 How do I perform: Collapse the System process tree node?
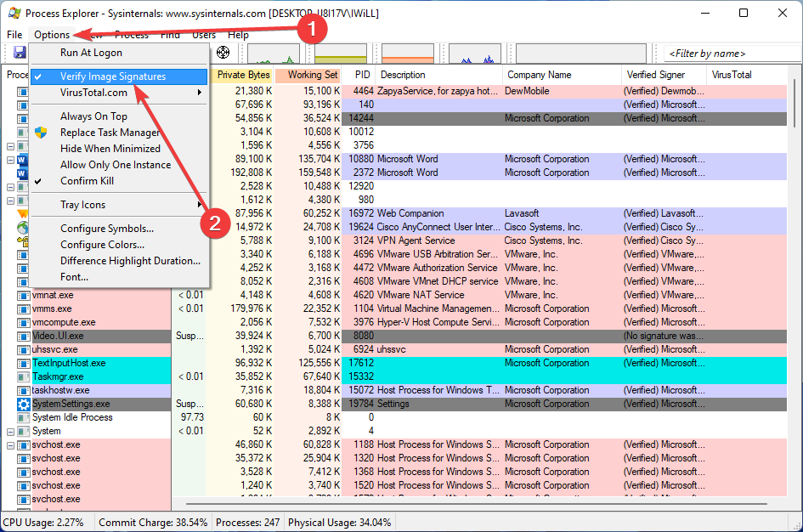coord(10,432)
